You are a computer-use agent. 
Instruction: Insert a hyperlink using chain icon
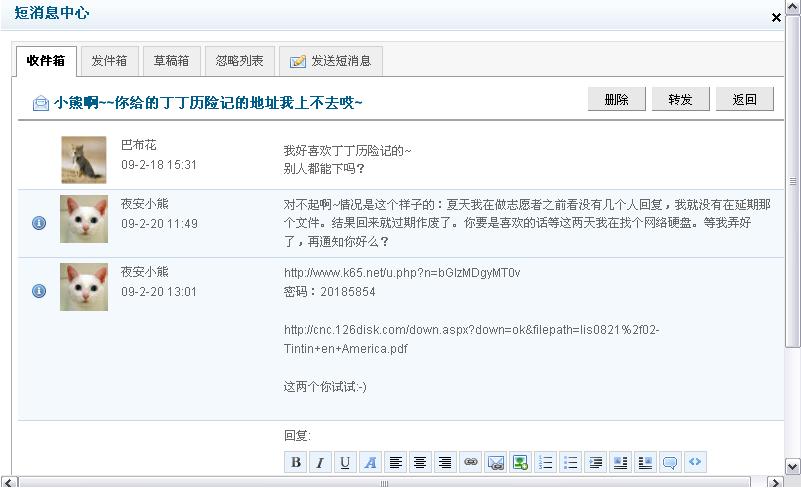coord(470,462)
